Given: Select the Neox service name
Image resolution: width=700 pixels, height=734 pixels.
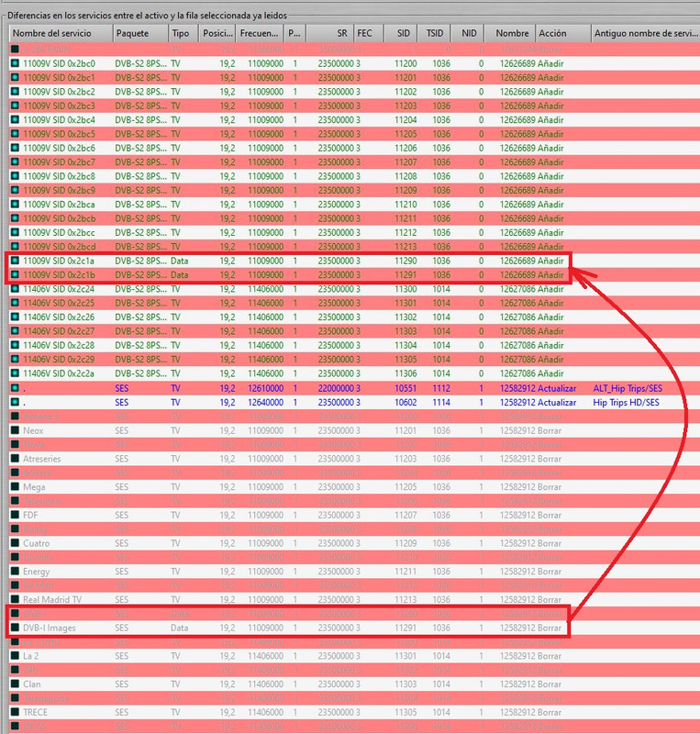Looking at the screenshot, I should pos(33,430).
